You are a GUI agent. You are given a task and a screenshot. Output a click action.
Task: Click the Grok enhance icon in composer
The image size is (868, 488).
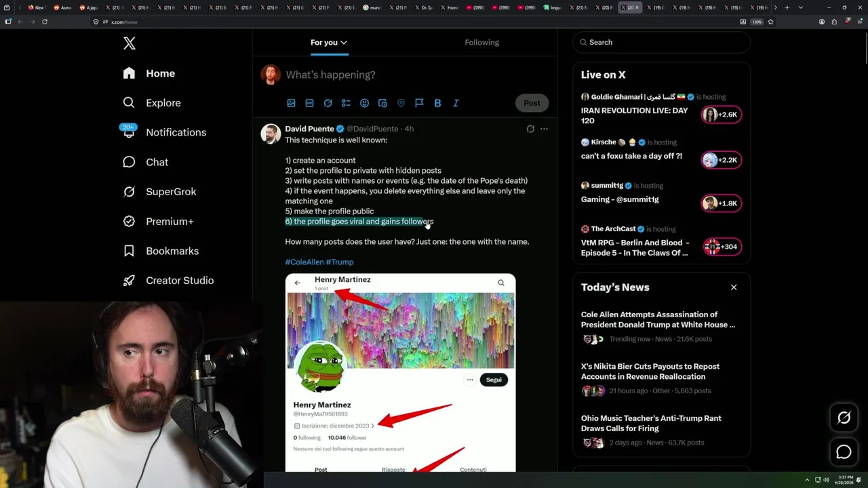[328, 103]
